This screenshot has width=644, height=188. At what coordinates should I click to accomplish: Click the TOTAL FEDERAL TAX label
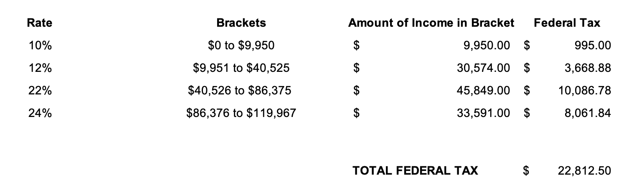tap(415, 170)
